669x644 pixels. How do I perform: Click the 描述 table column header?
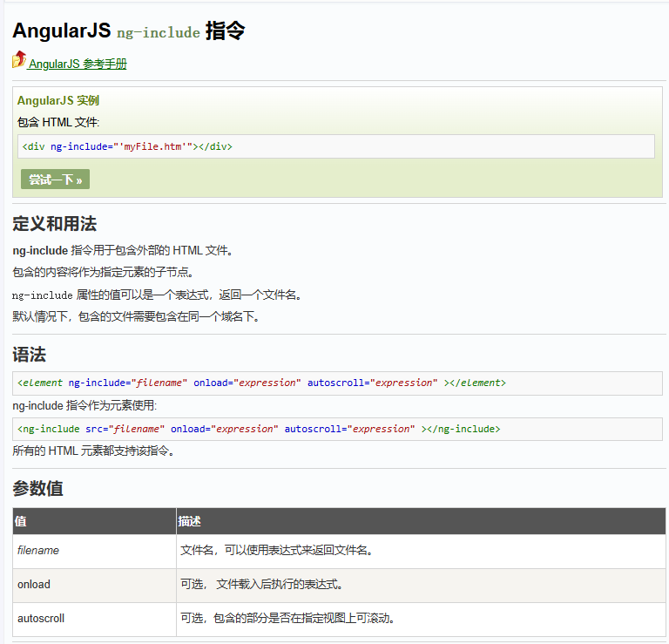pos(421,521)
